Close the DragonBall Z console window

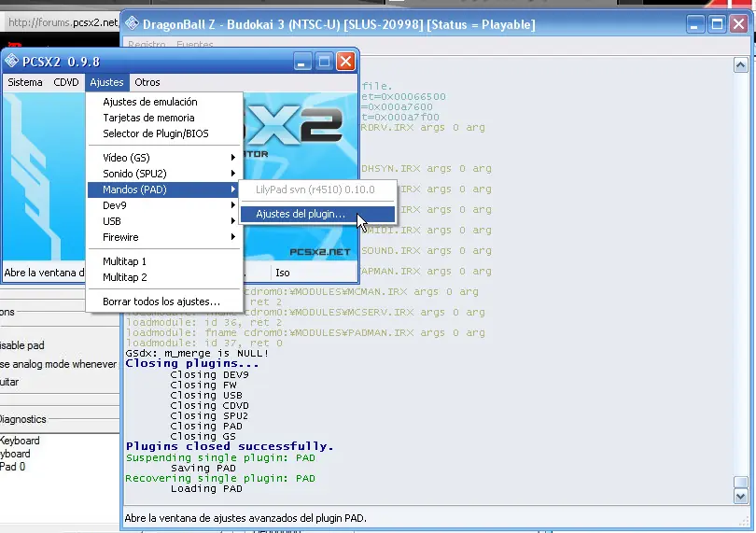[x=738, y=24]
